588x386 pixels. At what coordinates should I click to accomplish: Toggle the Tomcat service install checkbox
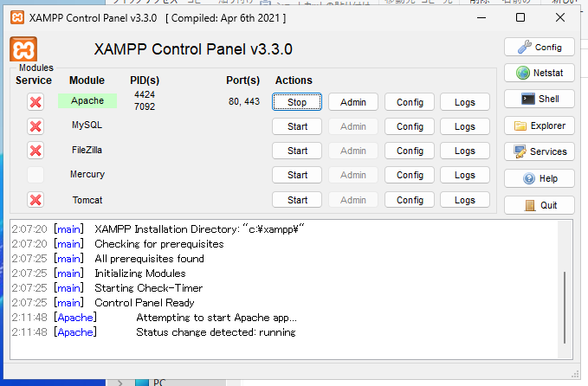[36, 200]
